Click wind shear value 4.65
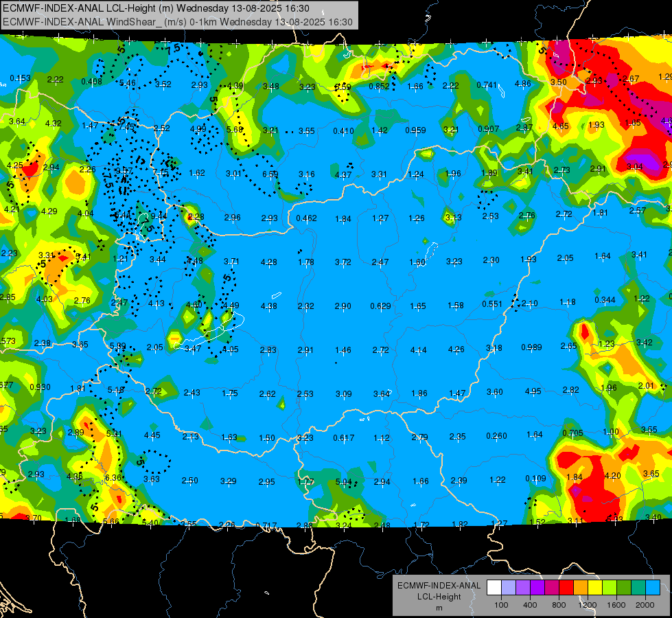Image resolution: width=672 pixels, height=618 pixels. [x=561, y=126]
